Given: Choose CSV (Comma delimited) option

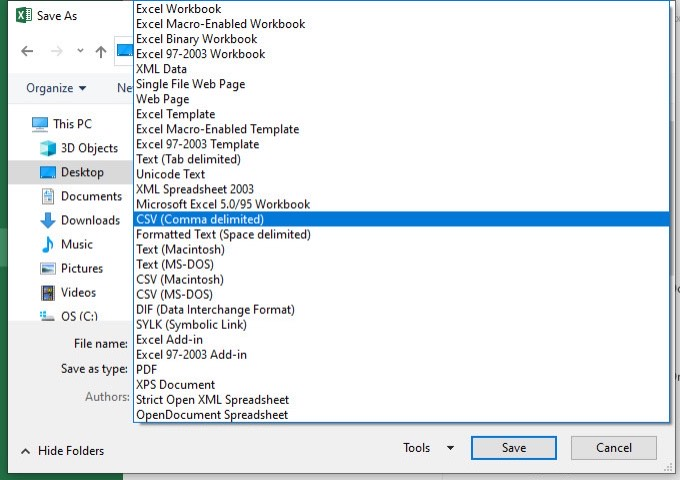Looking at the screenshot, I should (401, 219).
